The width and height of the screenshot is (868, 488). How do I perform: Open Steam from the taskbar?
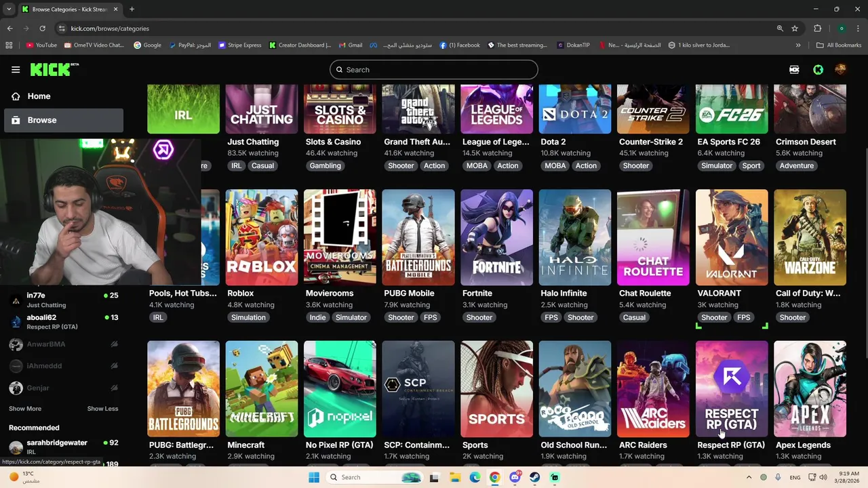click(535, 477)
